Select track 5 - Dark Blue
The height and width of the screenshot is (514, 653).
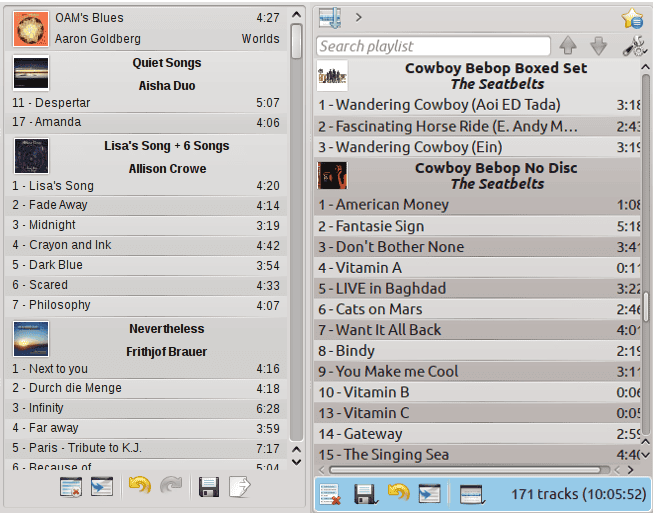pyautogui.click(x=146, y=265)
